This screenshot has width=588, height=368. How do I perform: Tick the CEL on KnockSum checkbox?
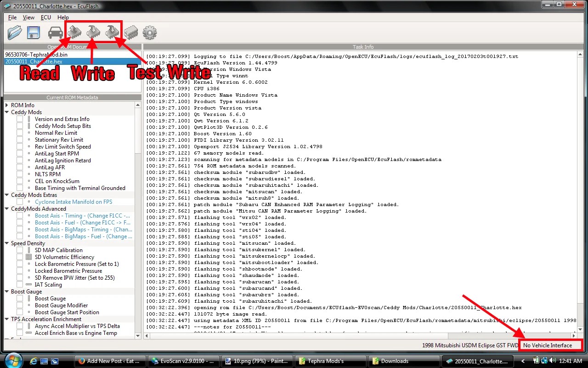pyautogui.click(x=20, y=181)
